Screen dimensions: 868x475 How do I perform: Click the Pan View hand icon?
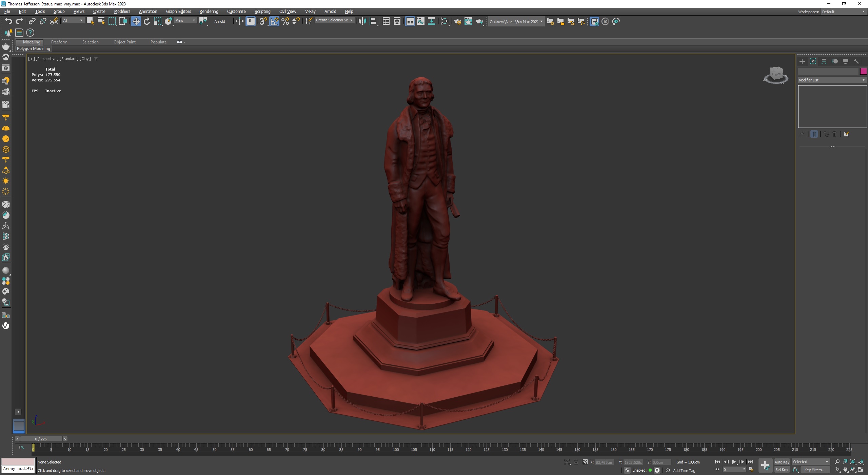point(845,470)
